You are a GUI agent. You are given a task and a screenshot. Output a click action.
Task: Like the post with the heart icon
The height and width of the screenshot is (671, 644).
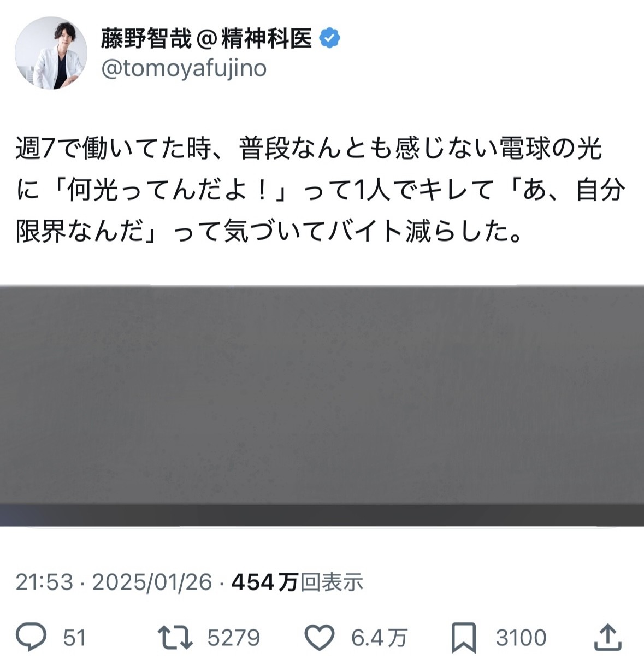click(x=319, y=638)
